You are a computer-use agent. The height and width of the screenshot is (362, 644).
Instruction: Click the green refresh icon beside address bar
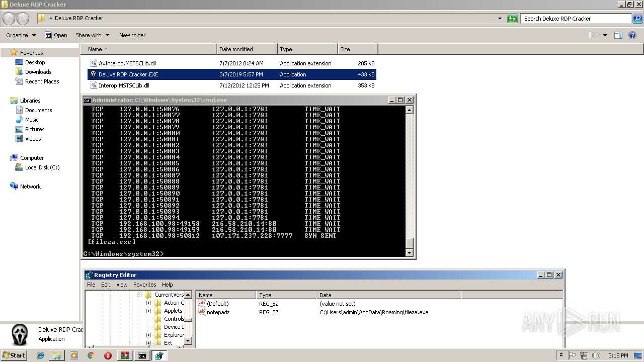coord(512,19)
